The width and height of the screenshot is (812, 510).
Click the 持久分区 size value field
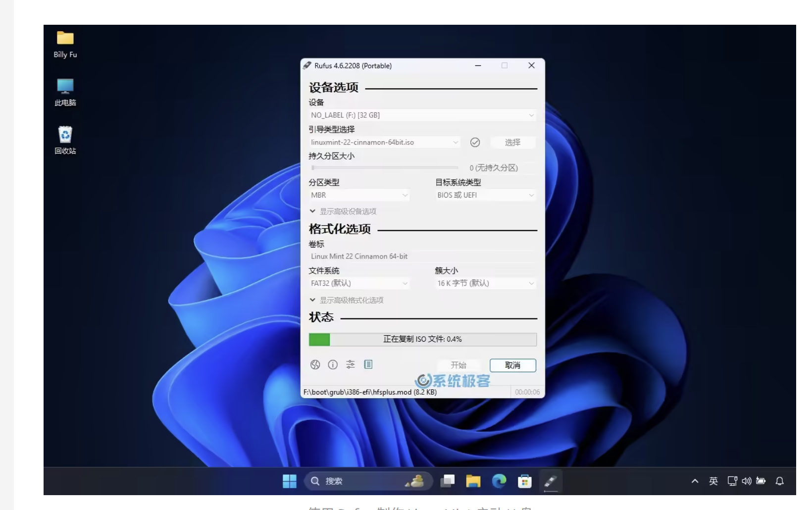click(502, 168)
